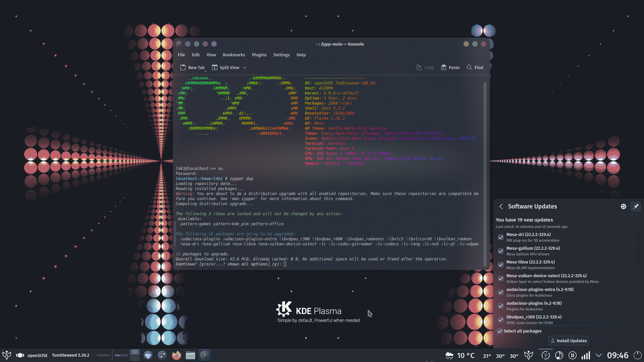The height and width of the screenshot is (362, 644).
Task: Click the Mesa-dri (22.2.2-329.4) entry
Action: click(x=528, y=234)
